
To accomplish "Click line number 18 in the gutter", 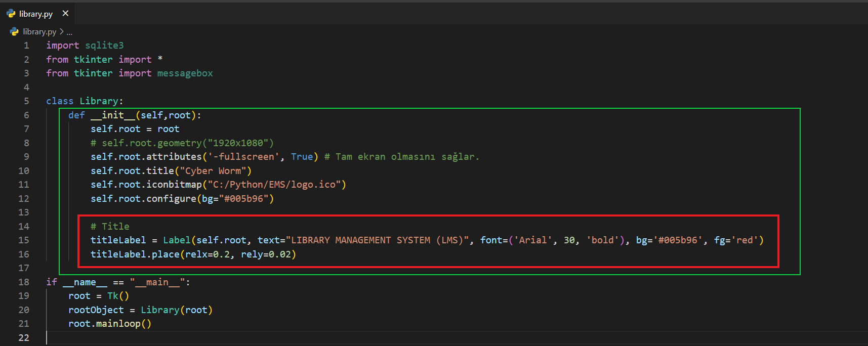I will [x=24, y=282].
